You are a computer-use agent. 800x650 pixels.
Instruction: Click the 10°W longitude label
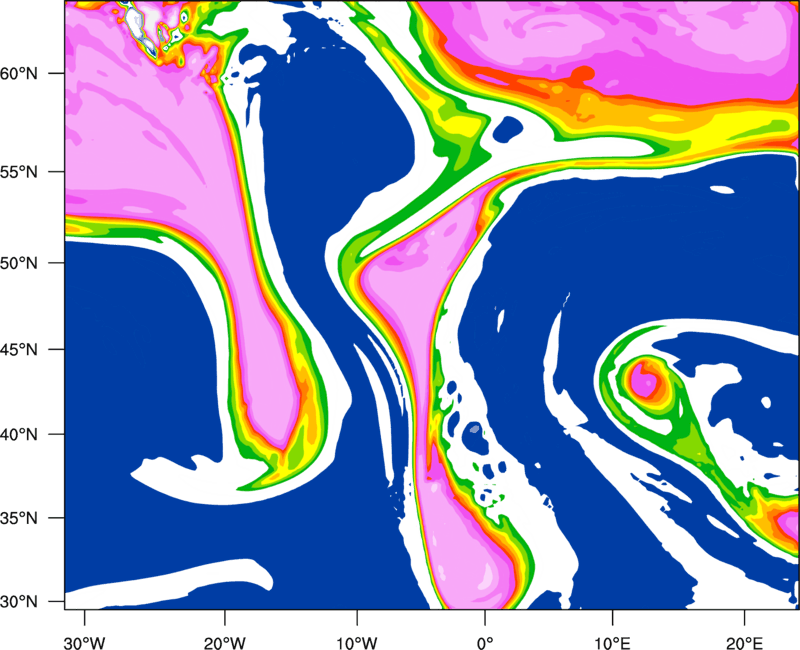(x=357, y=643)
